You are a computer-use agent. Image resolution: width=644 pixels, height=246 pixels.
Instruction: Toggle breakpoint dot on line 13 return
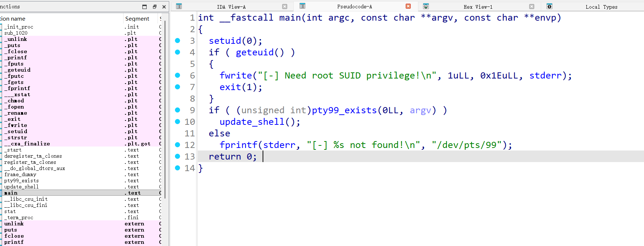click(177, 156)
